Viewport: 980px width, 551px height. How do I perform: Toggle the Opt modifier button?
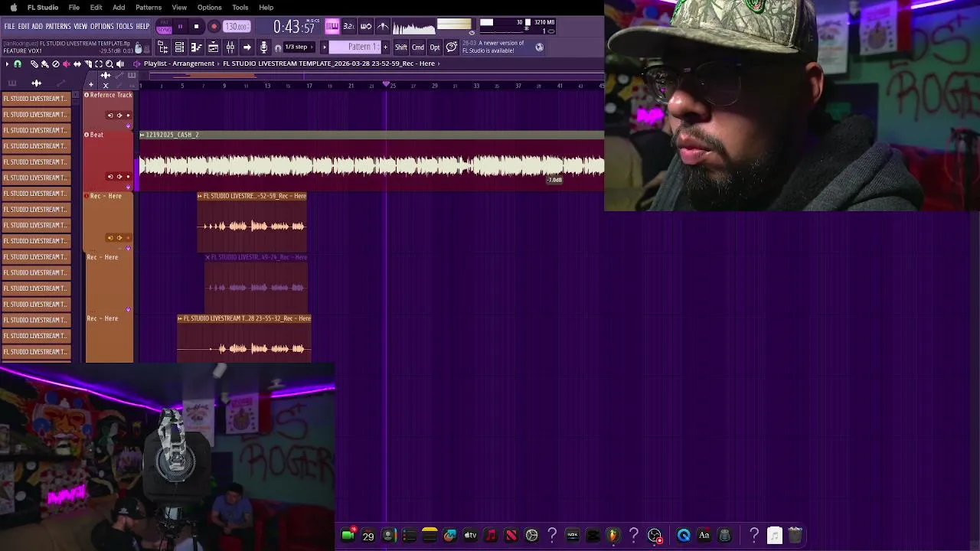(x=435, y=47)
